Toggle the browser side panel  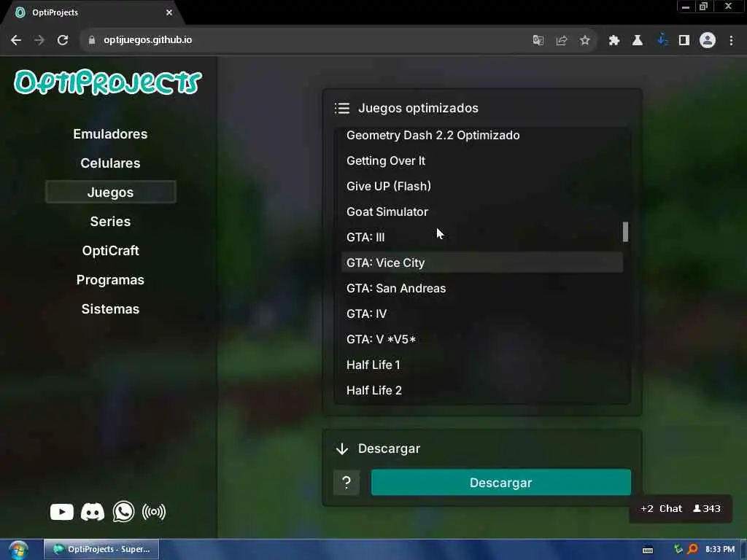point(684,40)
